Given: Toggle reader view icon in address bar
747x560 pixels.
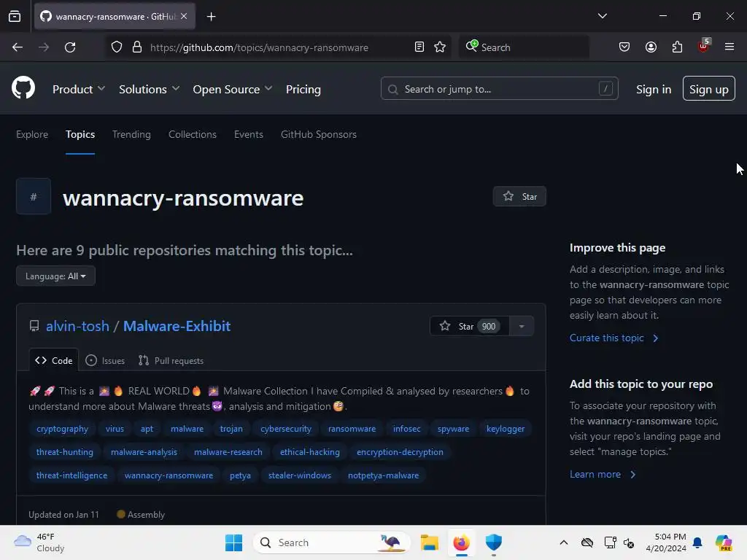Looking at the screenshot, I should [419, 47].
